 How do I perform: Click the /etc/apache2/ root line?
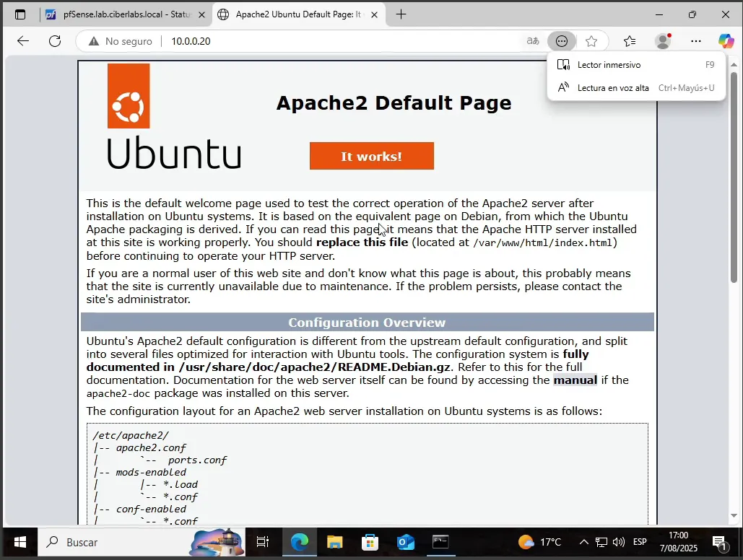(131, 435)
